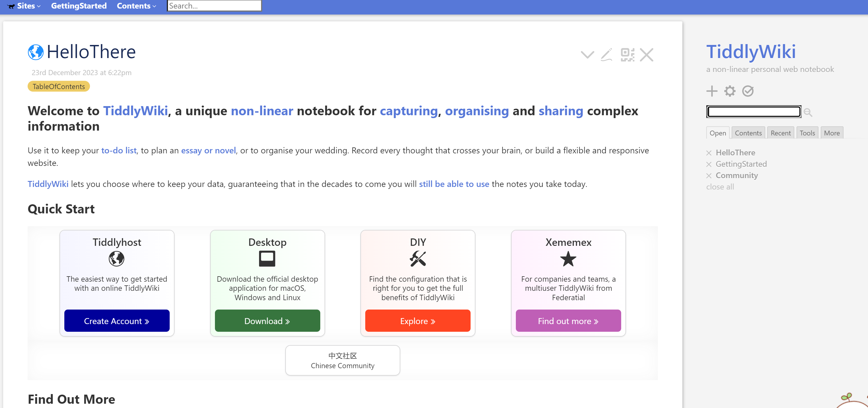Click the TableOfContents tag pill
Screen dimensions: 868x408
[x=59, y=86]
